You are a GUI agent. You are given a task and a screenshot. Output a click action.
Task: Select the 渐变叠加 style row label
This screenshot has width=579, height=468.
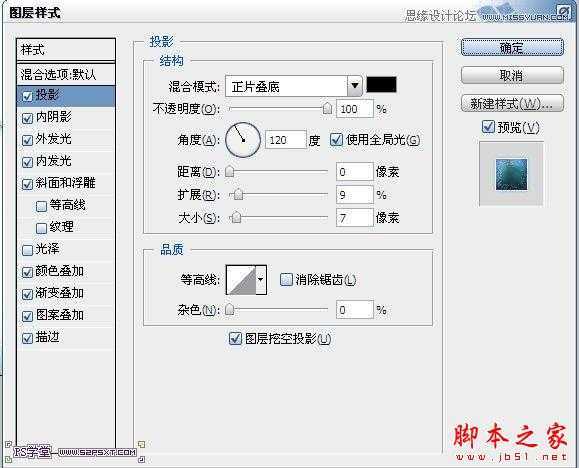click(x=59, y=293)
